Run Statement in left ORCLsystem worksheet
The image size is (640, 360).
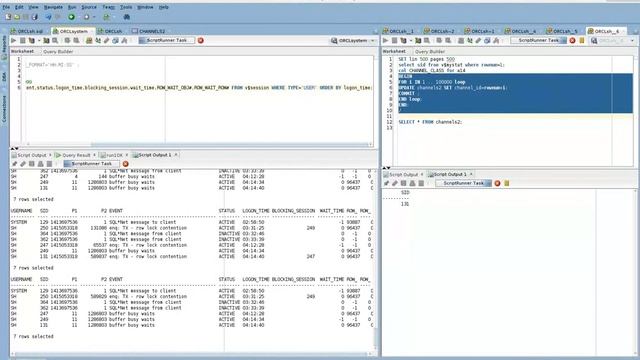coord(13,40)
